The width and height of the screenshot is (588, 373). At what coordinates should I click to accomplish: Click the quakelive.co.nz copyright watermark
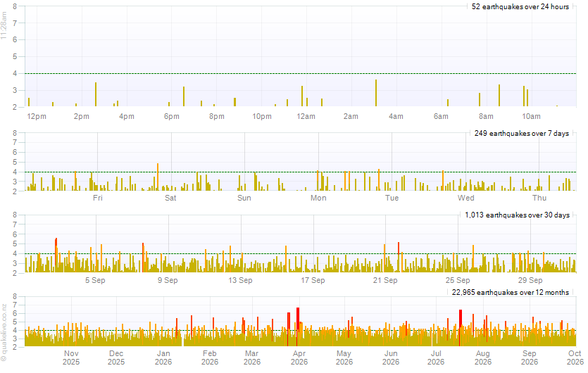tap(4, 332)
